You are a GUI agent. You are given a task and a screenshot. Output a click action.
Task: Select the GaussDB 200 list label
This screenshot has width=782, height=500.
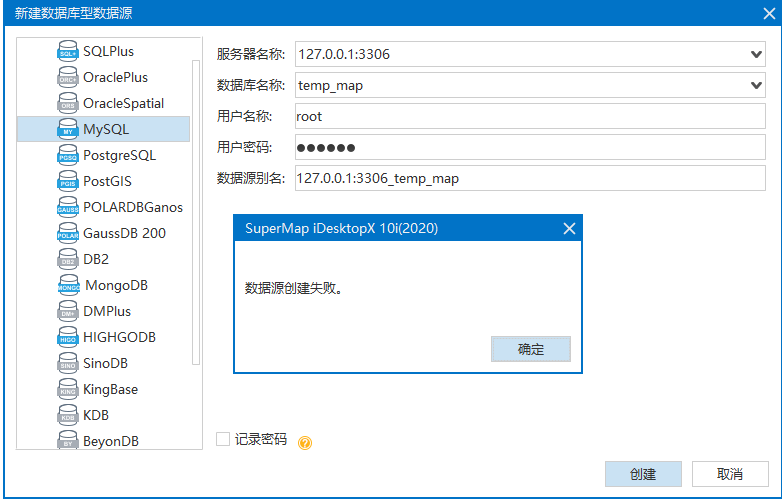(x=124, y=233)
